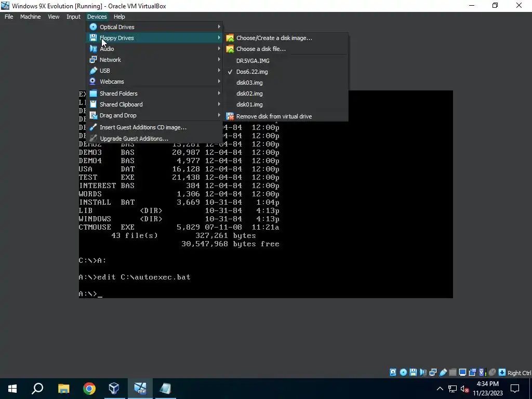532x399 pixels.
Task: Expand the Shared Clipboard submenu arrow
Action: tap(219, 104)
